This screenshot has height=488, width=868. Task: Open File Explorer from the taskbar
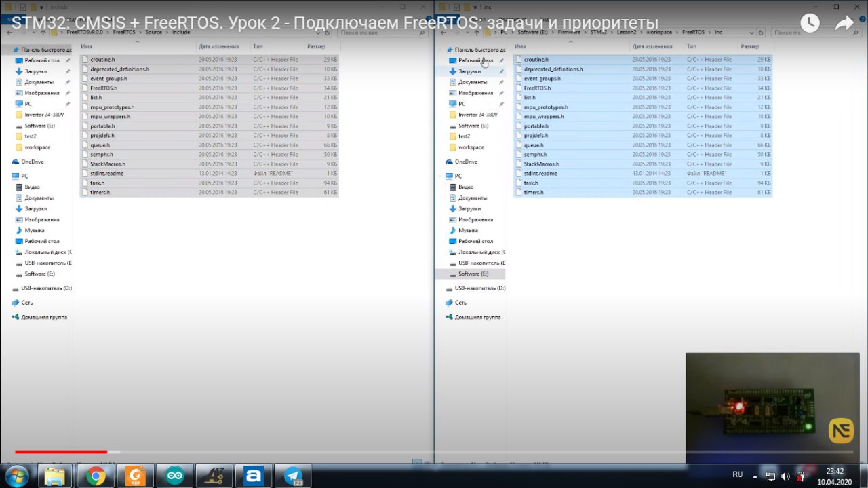(55, 476)
